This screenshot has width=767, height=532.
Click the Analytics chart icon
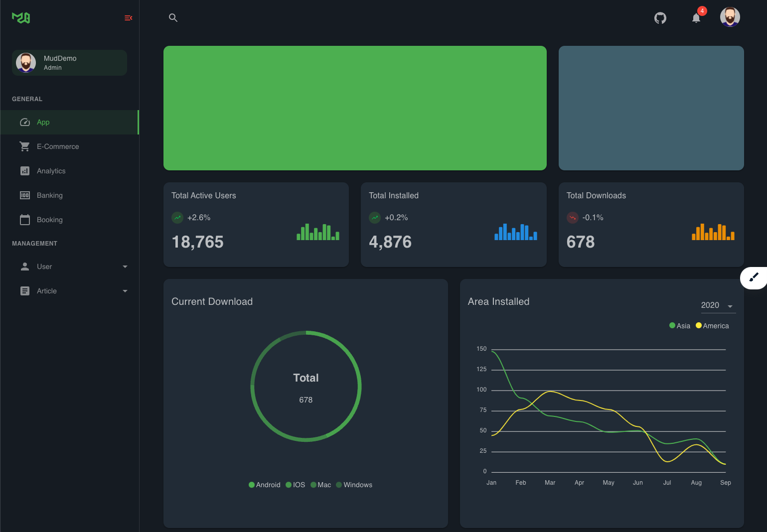pyautogui.click(x=25, y=171)
